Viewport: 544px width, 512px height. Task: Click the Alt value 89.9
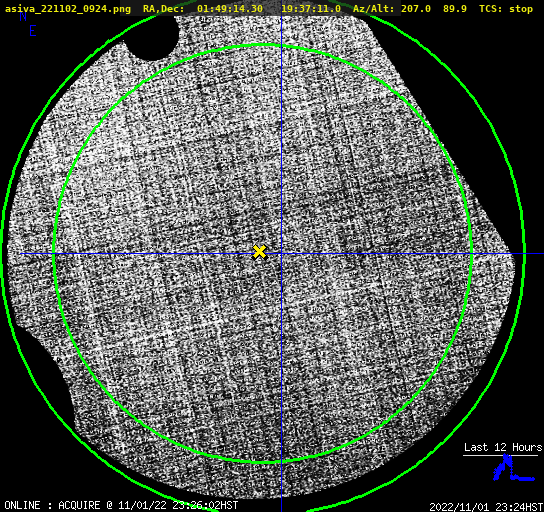click(454, 9)
